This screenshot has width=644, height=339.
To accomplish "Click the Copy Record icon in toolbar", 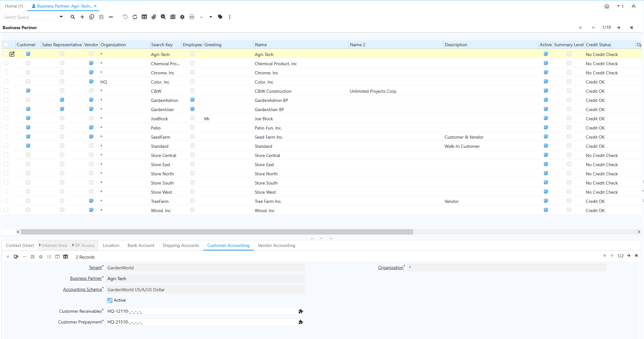I will click(92, 17).
